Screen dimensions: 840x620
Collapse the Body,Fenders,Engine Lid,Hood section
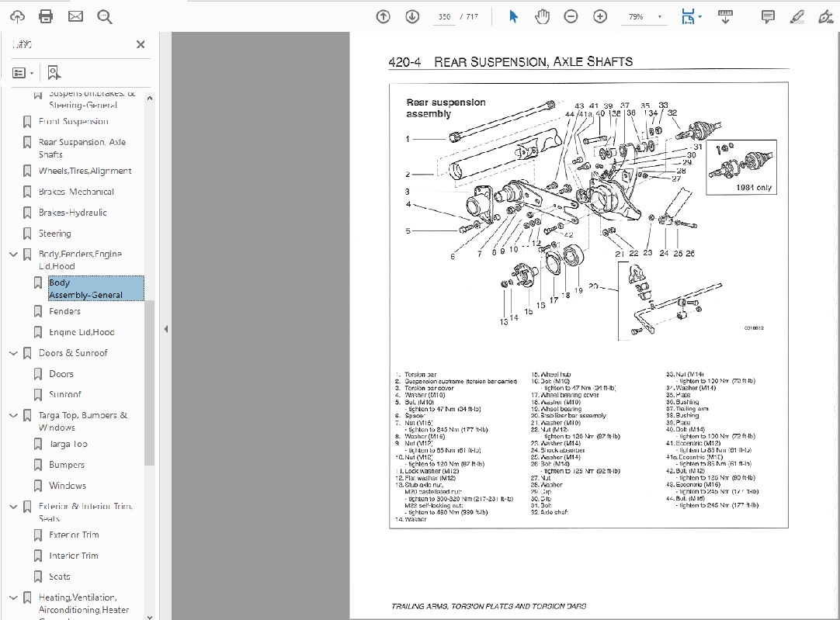tap(13, 255)
